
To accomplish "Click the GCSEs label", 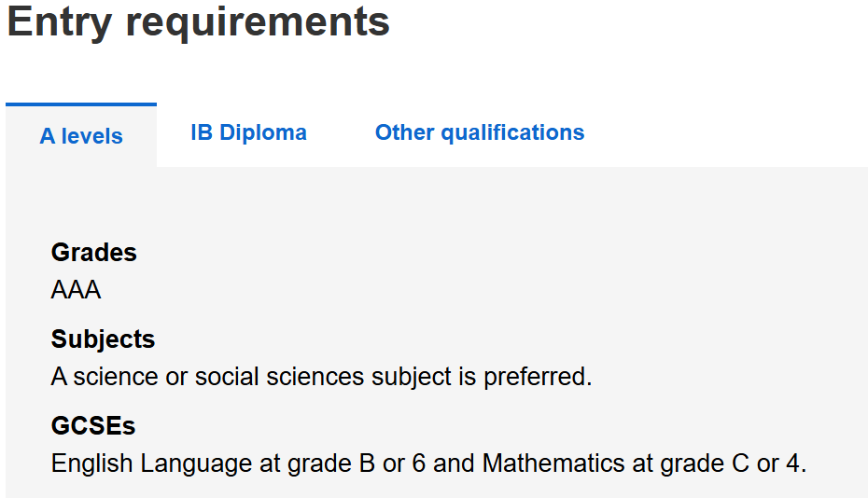I will (93, 426).
